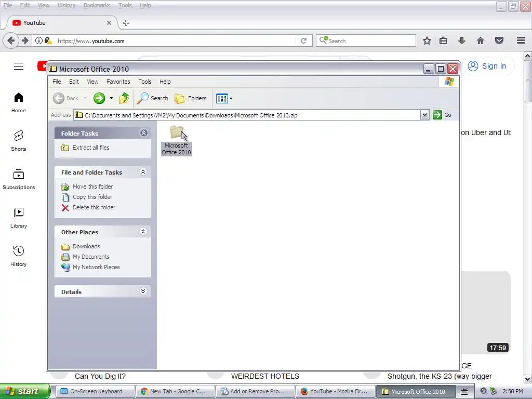532x399 pixels.
Task: Collapse the File and Folder Tasks panel
Action: 143,171
